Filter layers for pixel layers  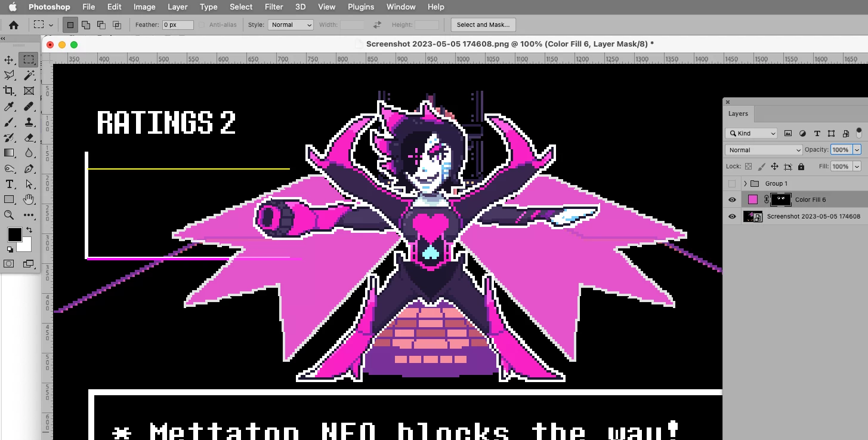(x=788, y=133)
